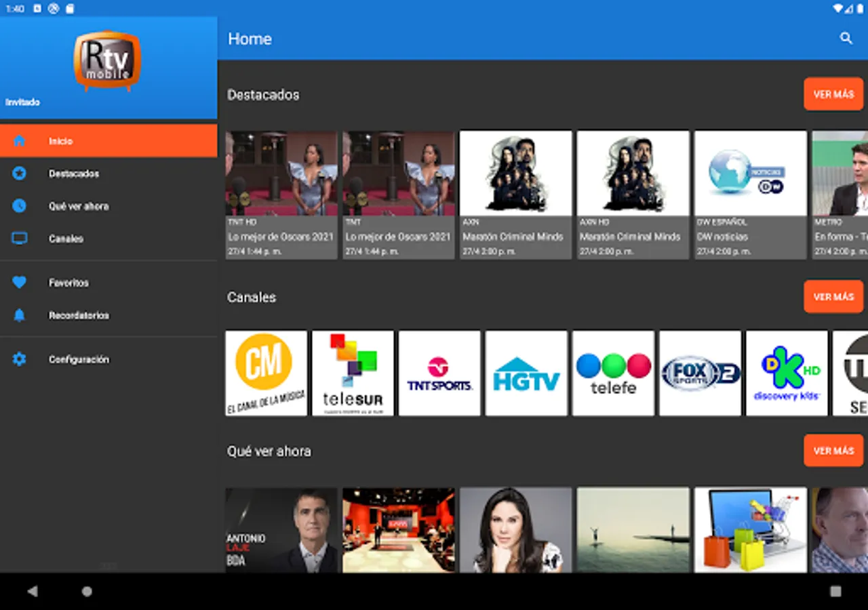Open Metro En forma program card
868x610 pixels.
pyautogui.click(x=840, y=195)
